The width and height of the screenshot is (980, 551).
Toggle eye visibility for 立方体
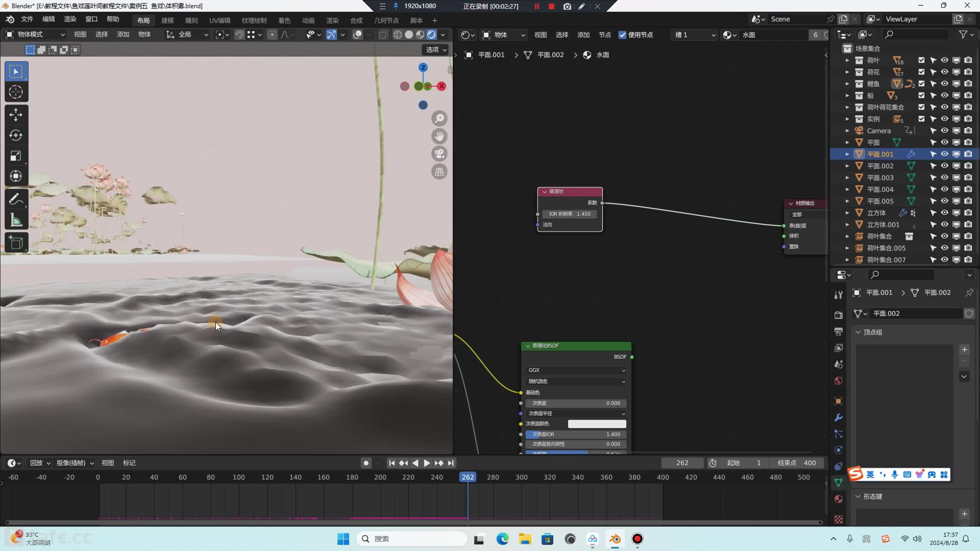pos(945,213)
